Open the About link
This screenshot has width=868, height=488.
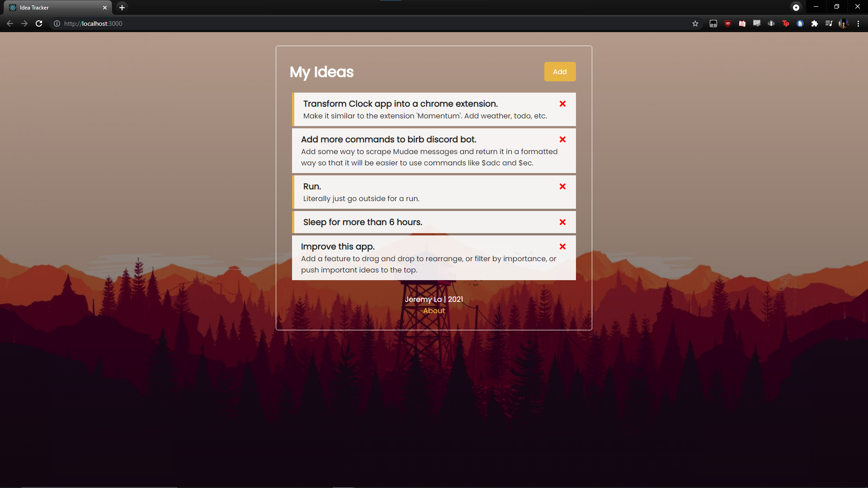click(x=434, y=310)
